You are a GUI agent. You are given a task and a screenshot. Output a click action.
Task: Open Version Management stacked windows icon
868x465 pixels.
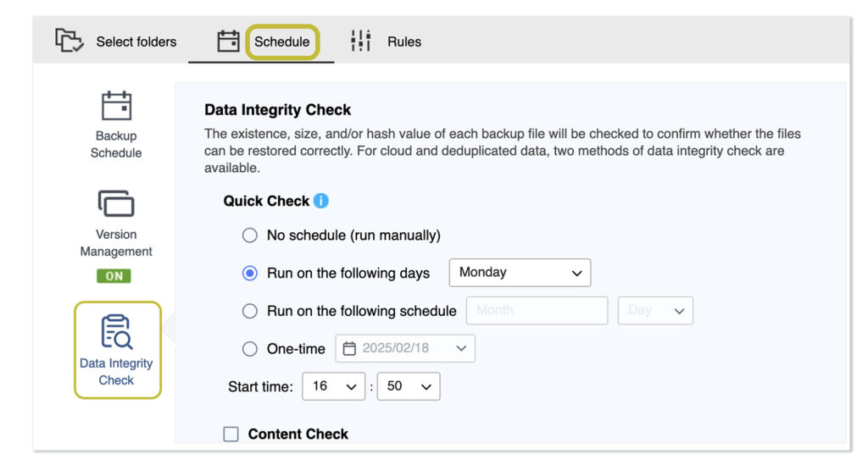[x=116, y=204]
